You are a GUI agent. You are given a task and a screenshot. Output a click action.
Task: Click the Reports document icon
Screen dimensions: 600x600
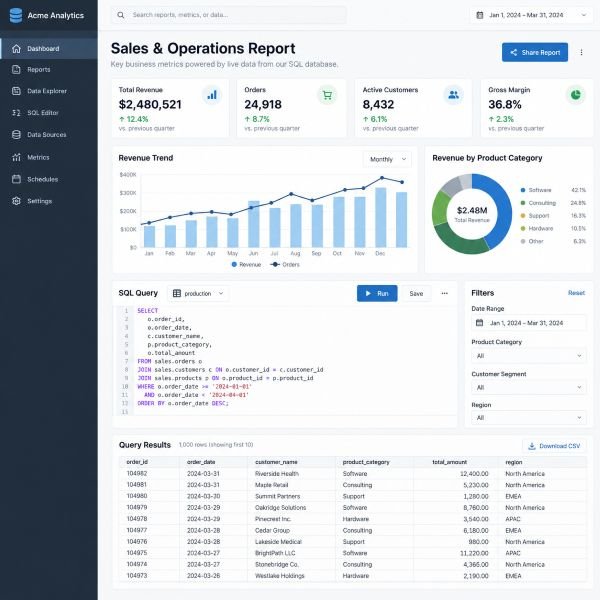click(x=16, y=70)
